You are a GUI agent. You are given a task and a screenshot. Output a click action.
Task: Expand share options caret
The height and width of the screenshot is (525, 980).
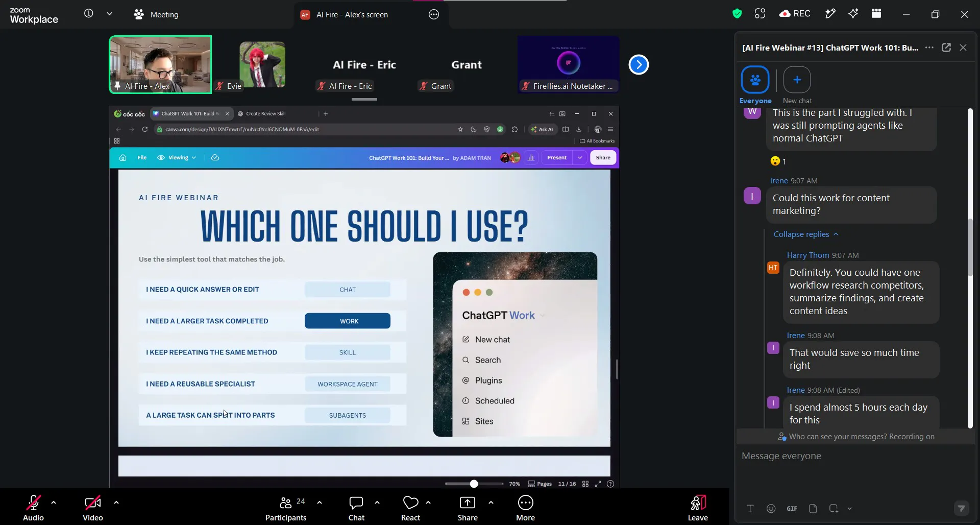coord(491,503)
